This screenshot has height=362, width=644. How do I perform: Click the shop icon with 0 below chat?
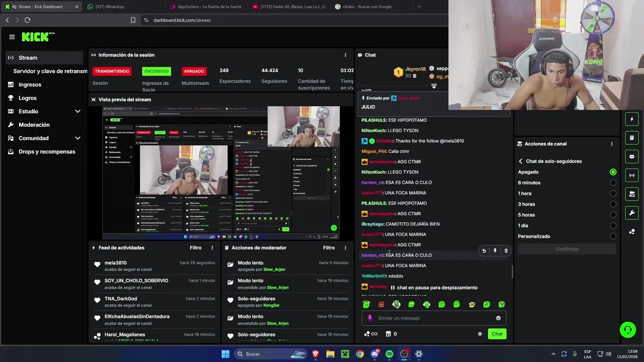pos(391,334)
